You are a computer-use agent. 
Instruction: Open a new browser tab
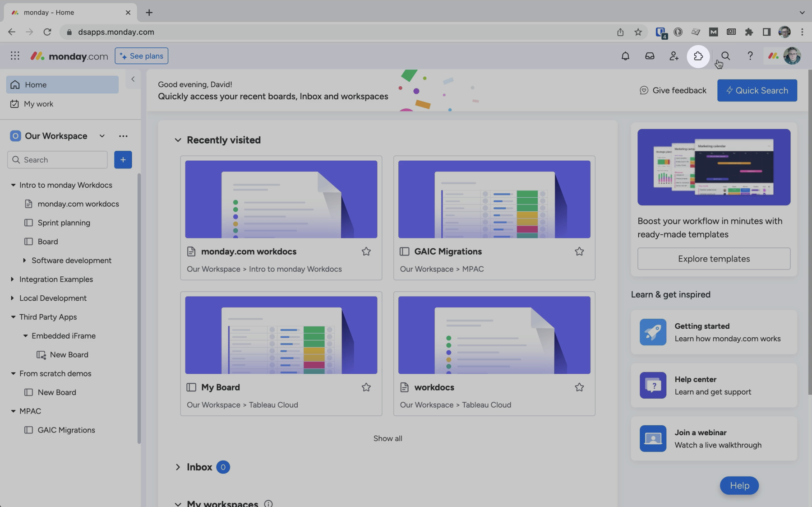pos(149,13)
